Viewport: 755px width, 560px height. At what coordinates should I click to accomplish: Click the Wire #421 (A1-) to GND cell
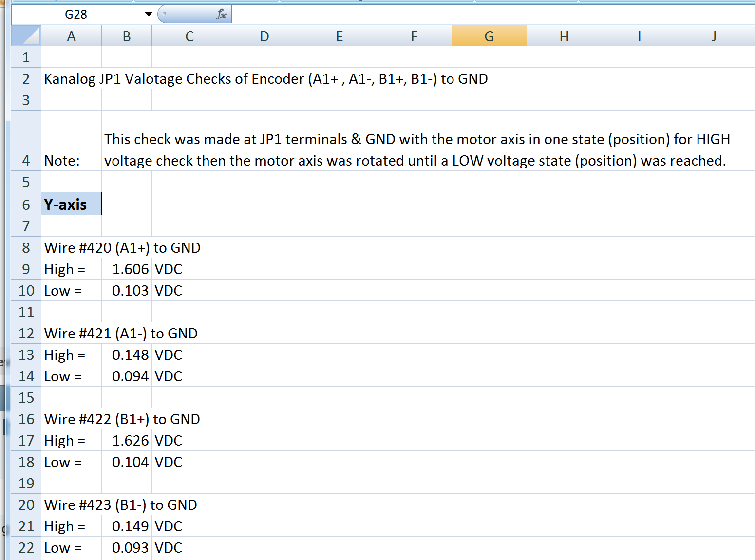coord(71,334)
